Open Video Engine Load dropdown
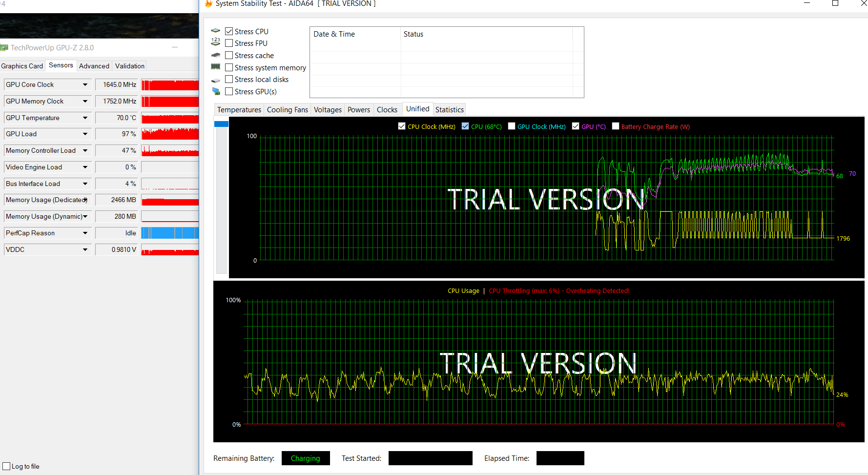 85,167
